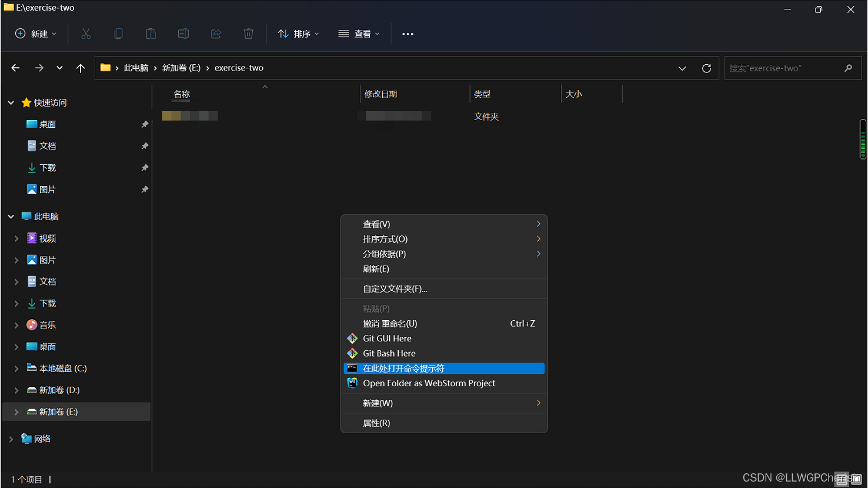
Task: Collapse 快速访问 in the sidebar
Action: [x=11, y=102]
